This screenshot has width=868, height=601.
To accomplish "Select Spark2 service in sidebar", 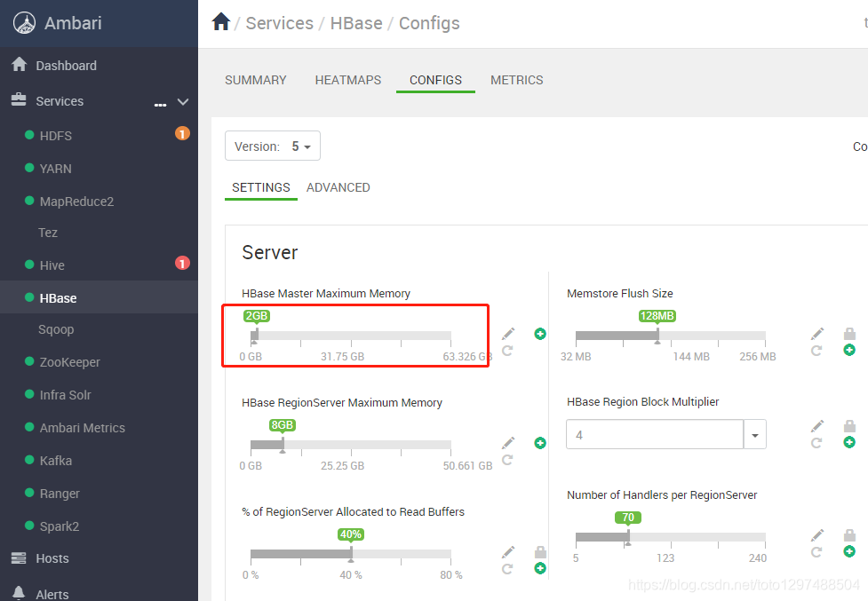I will pyautogui.click(x=60, y=527).
